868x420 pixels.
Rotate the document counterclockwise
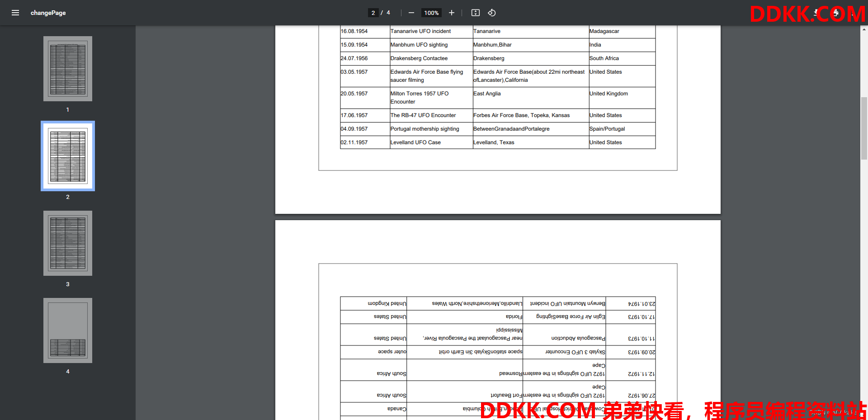492,13
